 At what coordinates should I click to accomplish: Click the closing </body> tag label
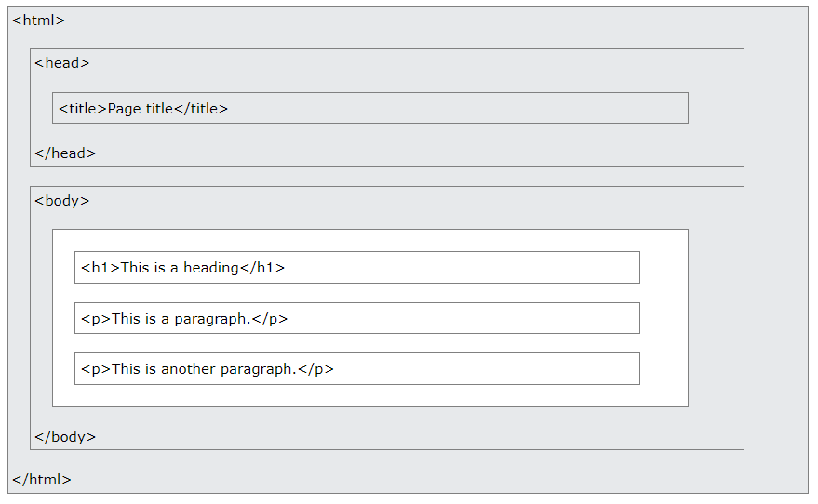(64, 437)
